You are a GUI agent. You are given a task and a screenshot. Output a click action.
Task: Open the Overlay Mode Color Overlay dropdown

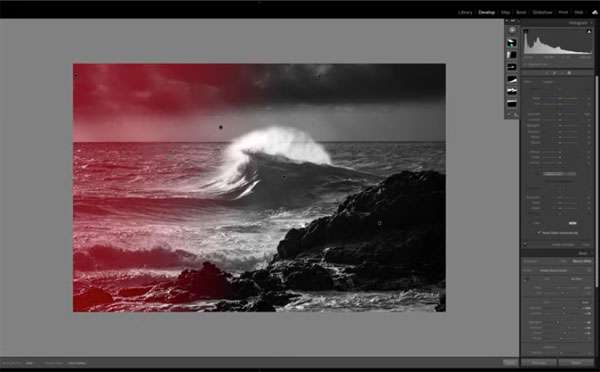tap(77, 363)
